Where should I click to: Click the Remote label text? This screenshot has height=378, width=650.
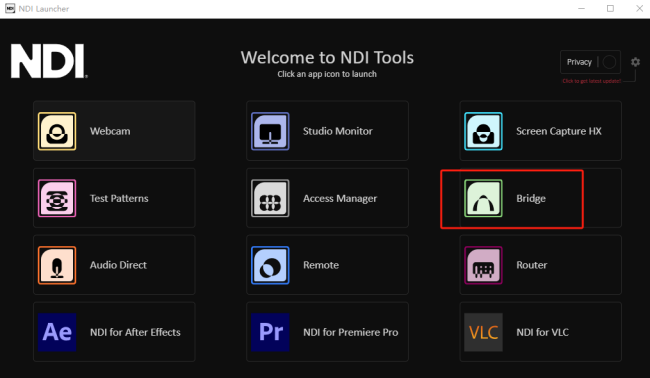321,265
